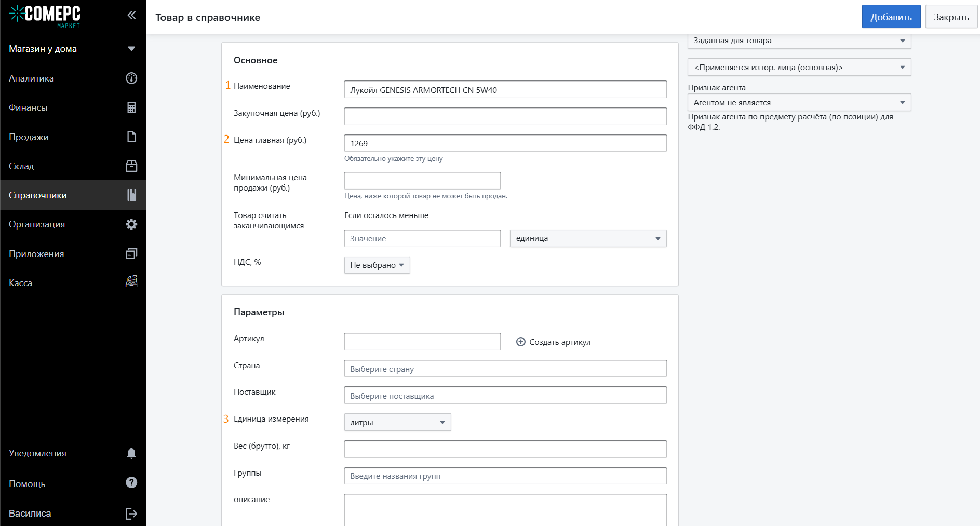Focus the Артикул input field
This screenshot has width=980, height=526.
(422, 342)
